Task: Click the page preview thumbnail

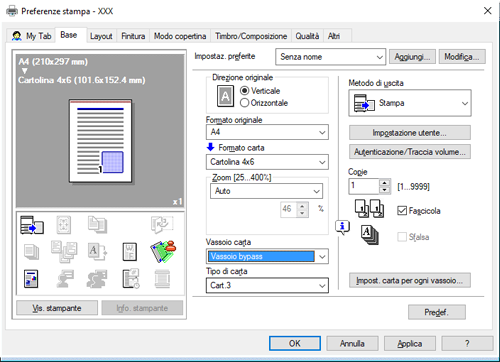Action: click(x=100, y=141)
